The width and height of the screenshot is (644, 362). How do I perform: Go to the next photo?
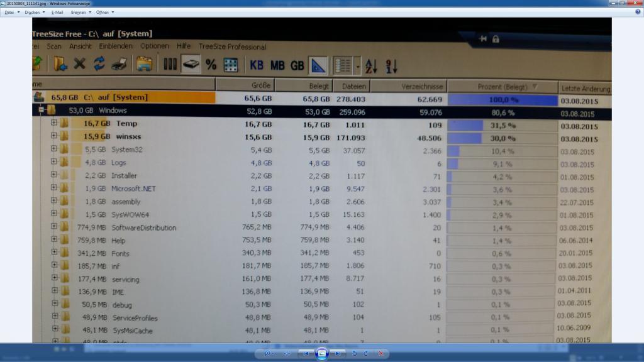[x=338, y=353]
